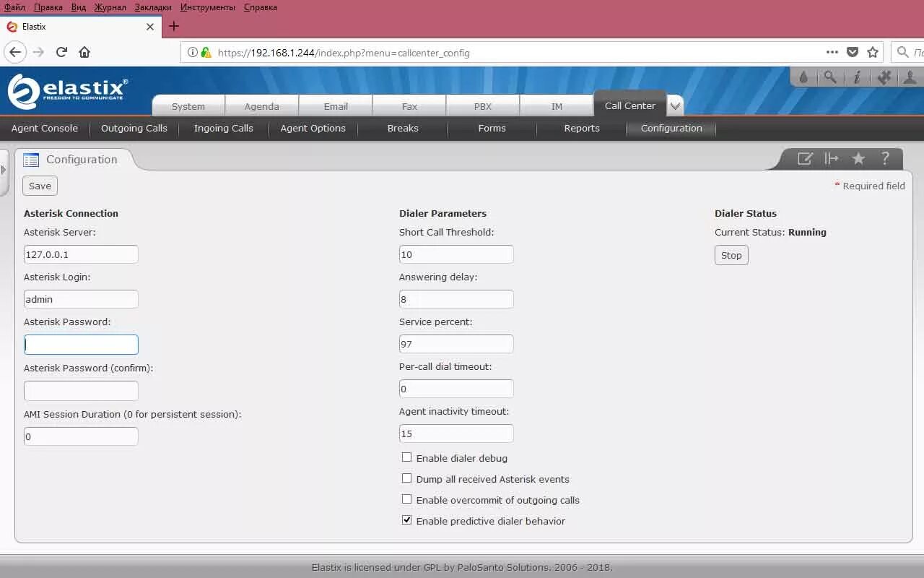Open Agent Options submenu

click(313, 128)
